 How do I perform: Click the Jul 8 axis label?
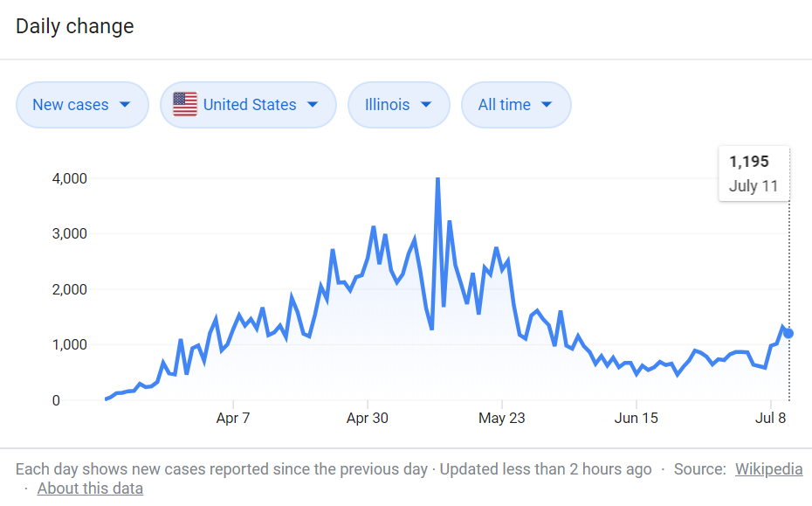point(771,419)
